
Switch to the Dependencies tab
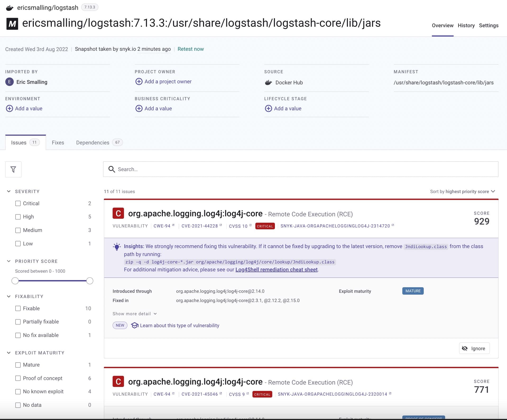click(x=93, y=143)
